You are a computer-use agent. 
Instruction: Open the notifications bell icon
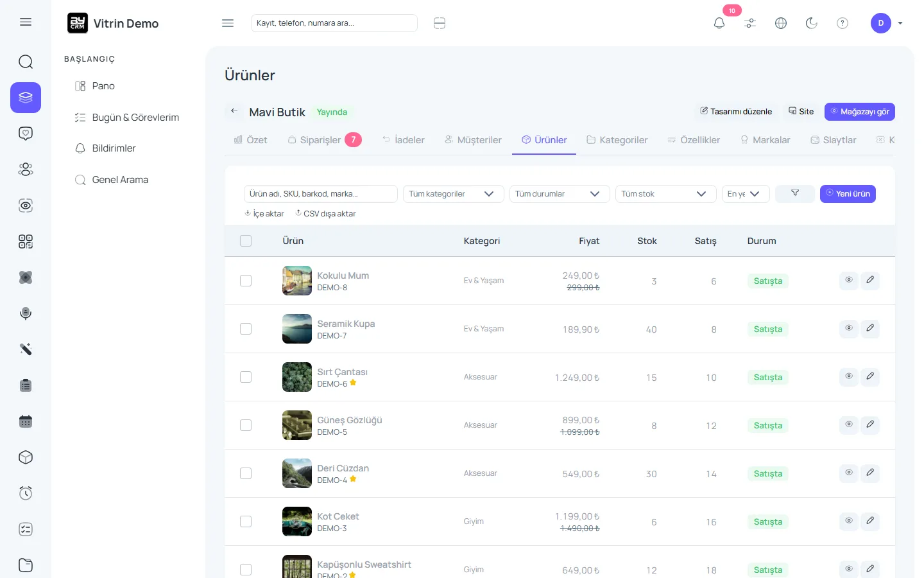[x=719, y=23]
